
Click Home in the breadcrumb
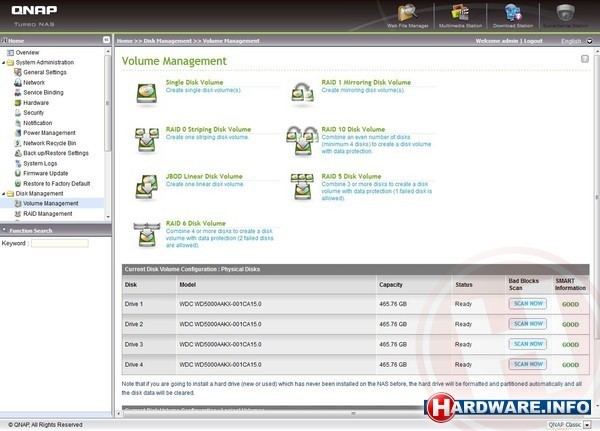[x=124, y=41]
